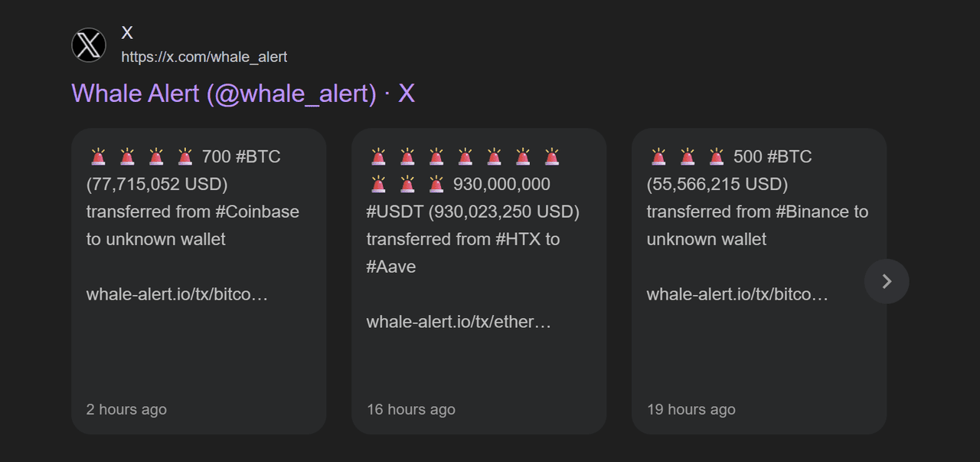Open the Whale Alert (@whale_alert) · X title link
The height and width of the screenshot is (462, 980).
pos(243,93)
